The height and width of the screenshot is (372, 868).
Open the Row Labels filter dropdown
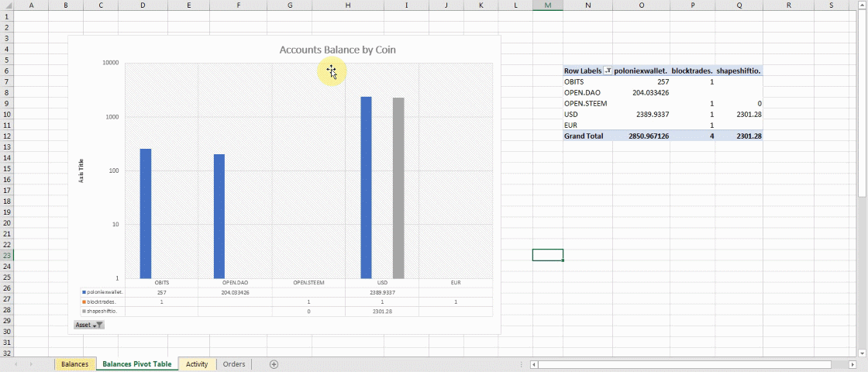point(608,71)
